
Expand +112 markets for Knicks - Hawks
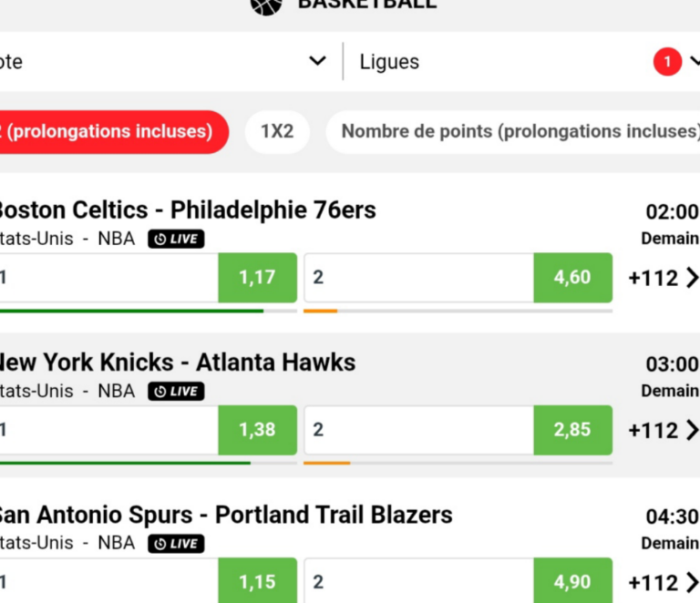pos(654,431)
